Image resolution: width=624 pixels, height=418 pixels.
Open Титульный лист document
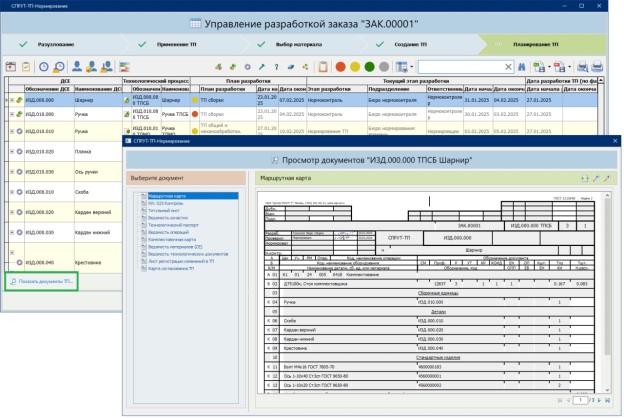point(165,210)
